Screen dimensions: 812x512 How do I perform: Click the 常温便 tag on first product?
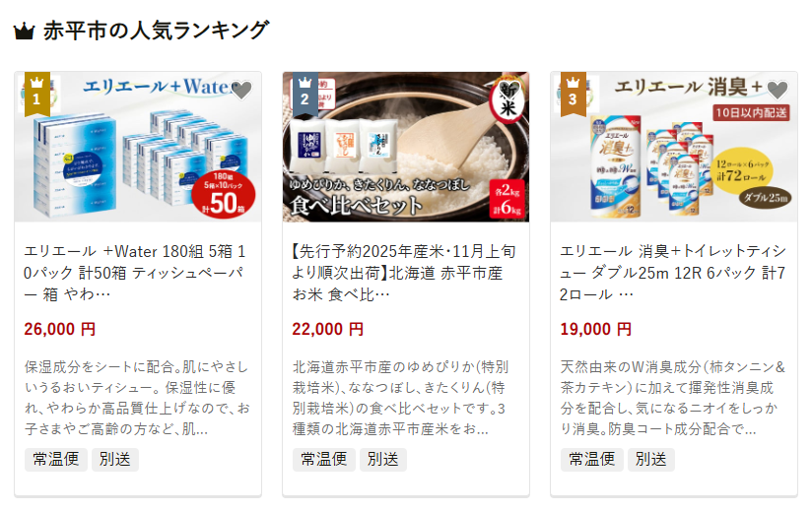point(56,459)
